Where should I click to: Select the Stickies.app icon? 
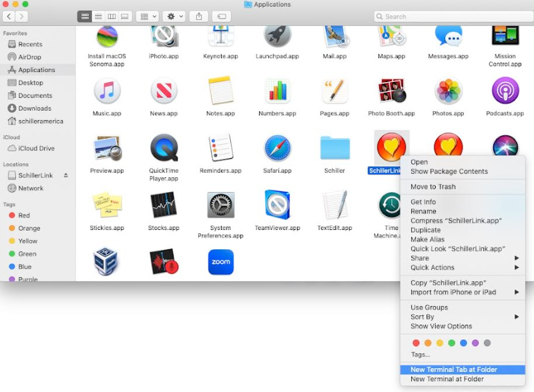[x=107, y=205]
